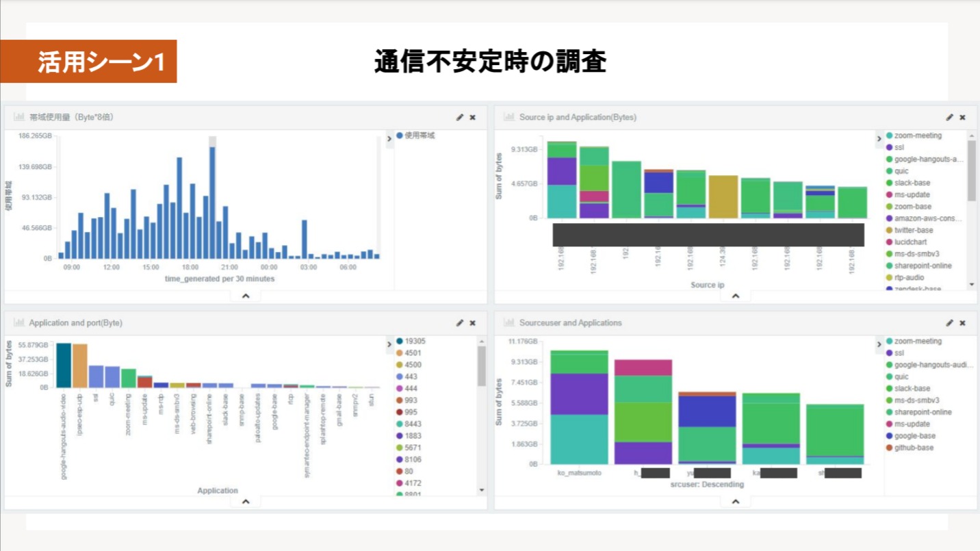Remove the Sourceuser and Applications panel
Image resolution: width=980 pixels, height=551 pixels.
(962, 323)
